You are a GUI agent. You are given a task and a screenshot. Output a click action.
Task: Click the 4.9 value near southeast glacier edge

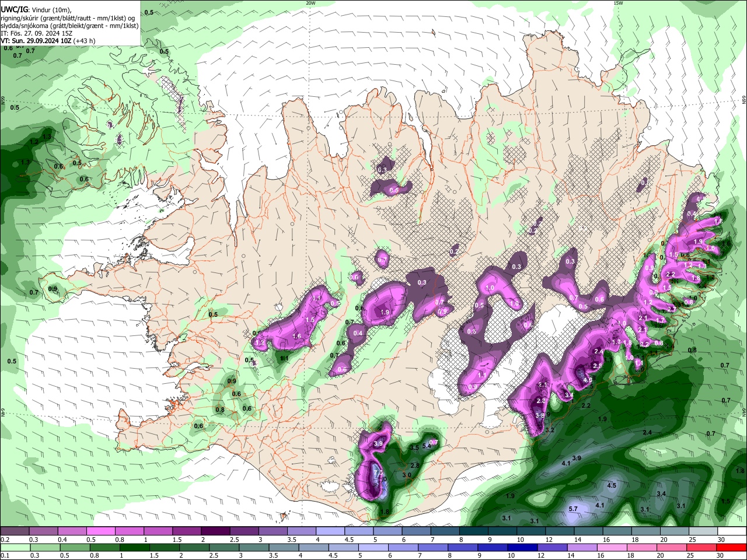pos(588,380)
